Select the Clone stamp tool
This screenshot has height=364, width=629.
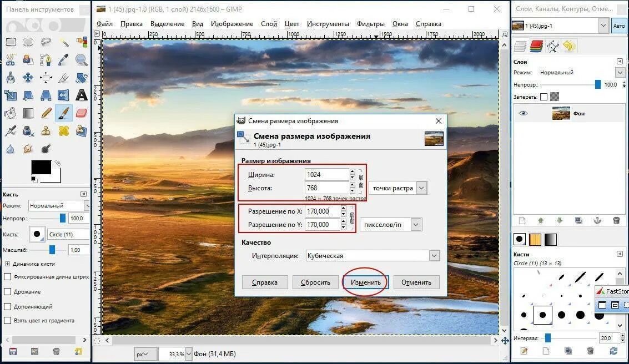[x=46, y=131]
